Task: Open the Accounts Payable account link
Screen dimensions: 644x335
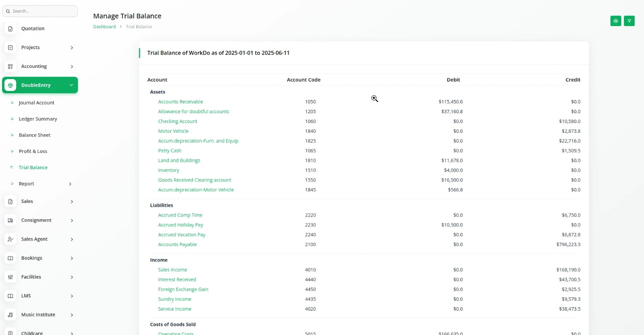Action: [177, 244]
